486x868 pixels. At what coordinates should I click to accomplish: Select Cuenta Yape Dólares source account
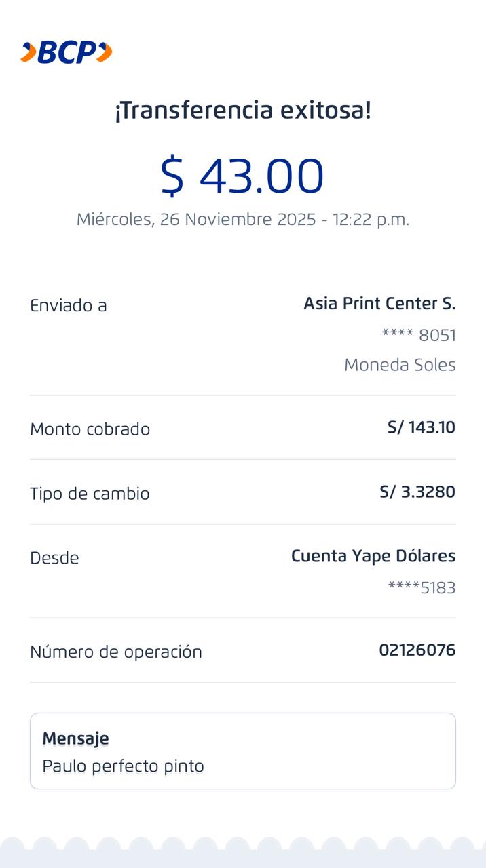pyautogui.click(x=373, y=556)
